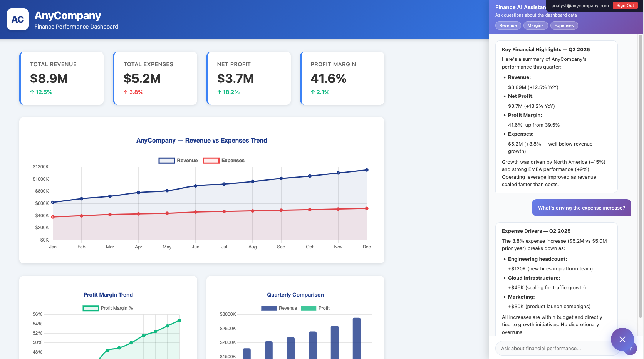This screenshot has height=359, width=644.
Task: Focus the Ask about financial performance input
Action: click(x=557, y=348)
